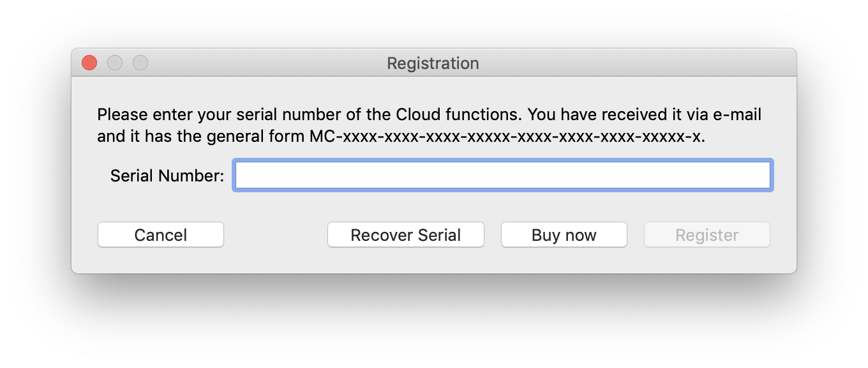868x368 pixels.
Task: Select the middle window control icon
Action: click(x=114, y=63)
